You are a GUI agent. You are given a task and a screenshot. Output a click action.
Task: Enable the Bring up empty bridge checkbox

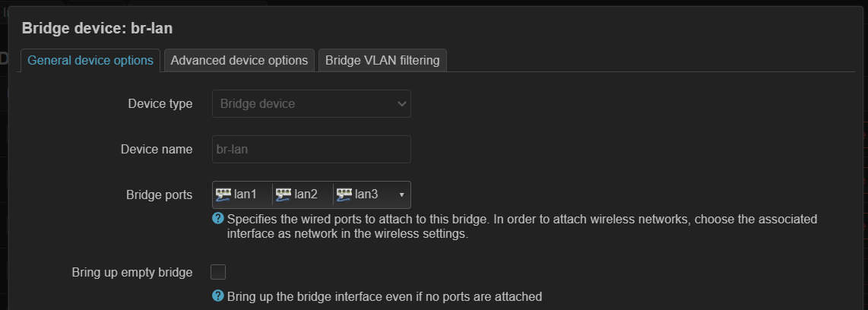pyautogui.click(x=218, y=272)
